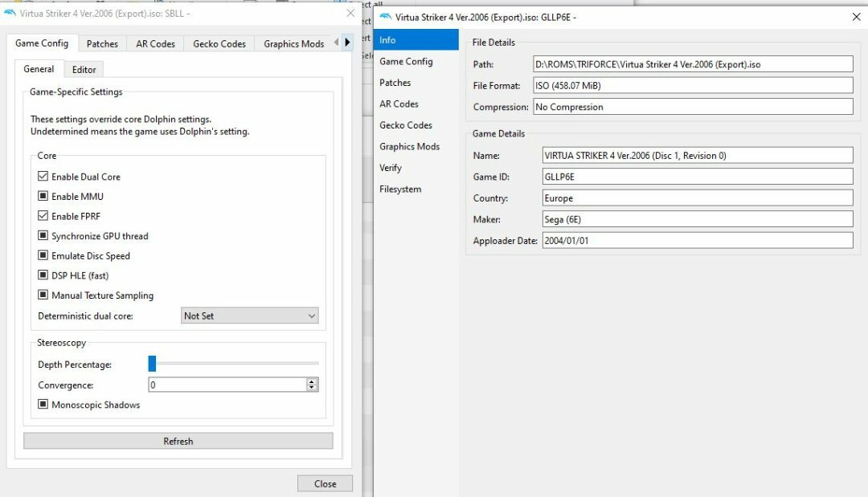This screenshot has height=497, width=868.
Task: Click the Convergence value field
Action: click(x=227, y=385)
